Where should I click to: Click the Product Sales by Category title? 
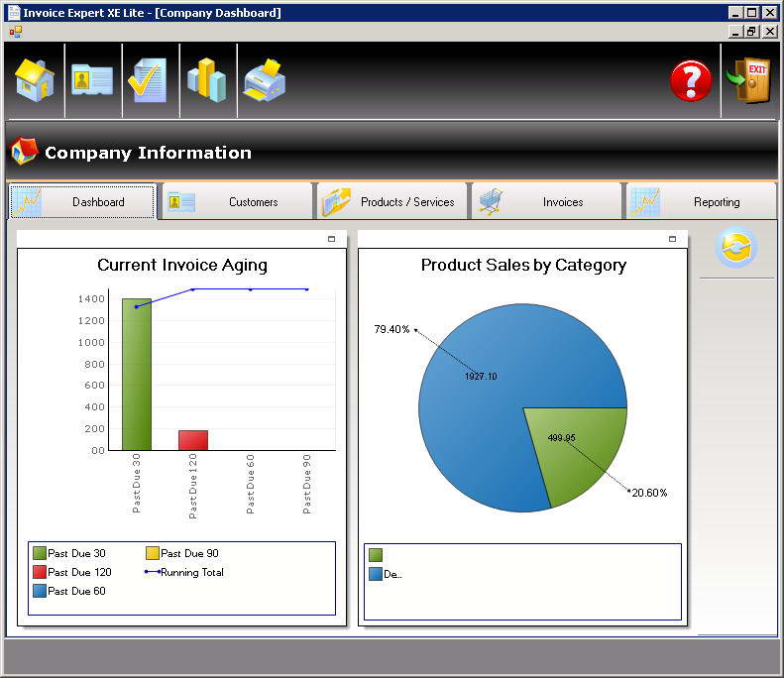click(523, 265)
